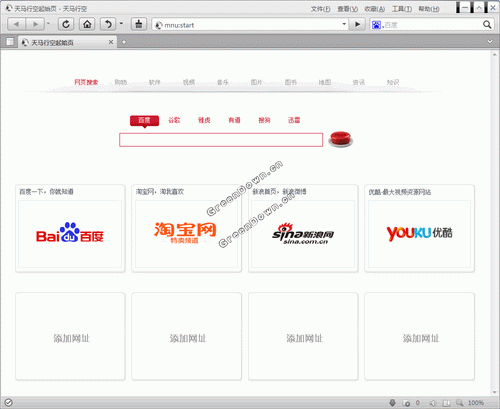Click inside the toolbar search box
Viewport: 500px width, 409px height.
[x=432, y=25]
